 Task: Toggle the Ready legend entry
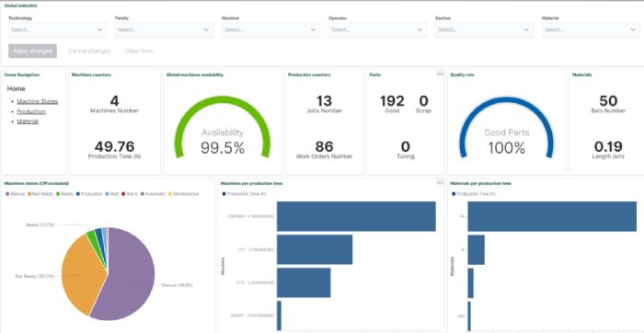pyautogui.click(x=64, y=194)
